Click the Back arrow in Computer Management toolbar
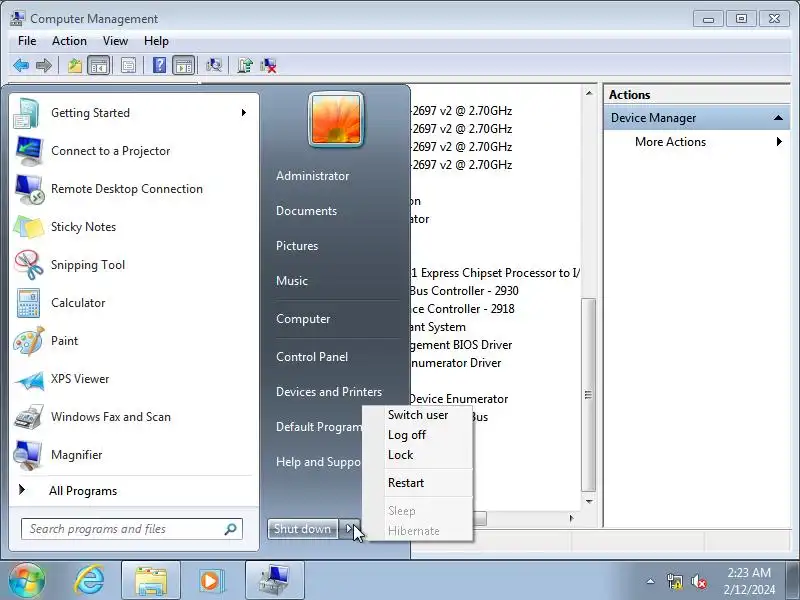This screenshot has height=600, width=800. coord(20,65)
